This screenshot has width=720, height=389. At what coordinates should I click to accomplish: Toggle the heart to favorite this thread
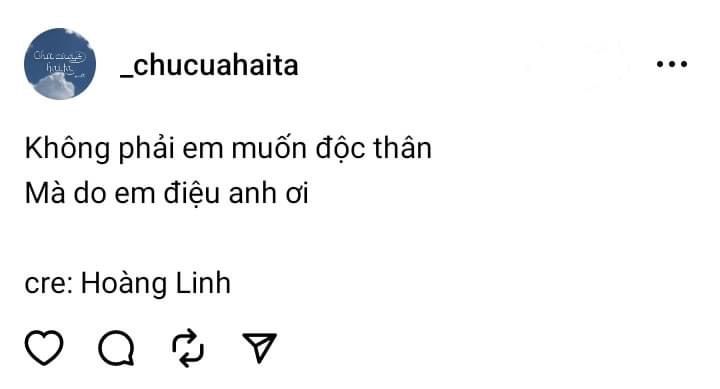[44, 348]
